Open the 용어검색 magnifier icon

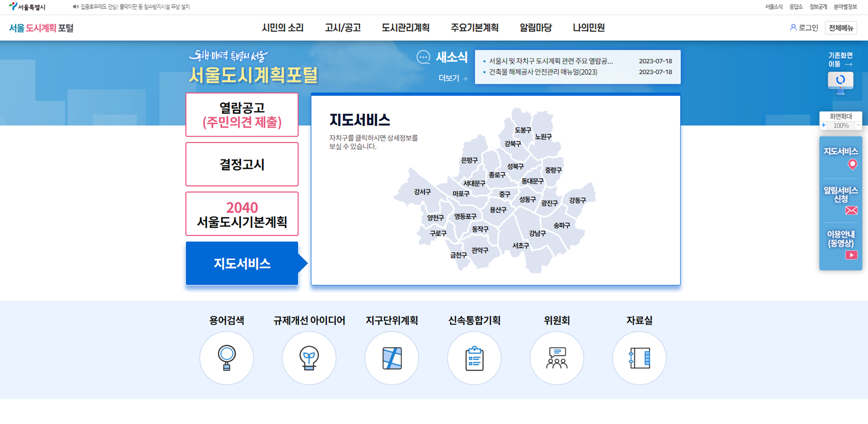[x=227, y=358]
